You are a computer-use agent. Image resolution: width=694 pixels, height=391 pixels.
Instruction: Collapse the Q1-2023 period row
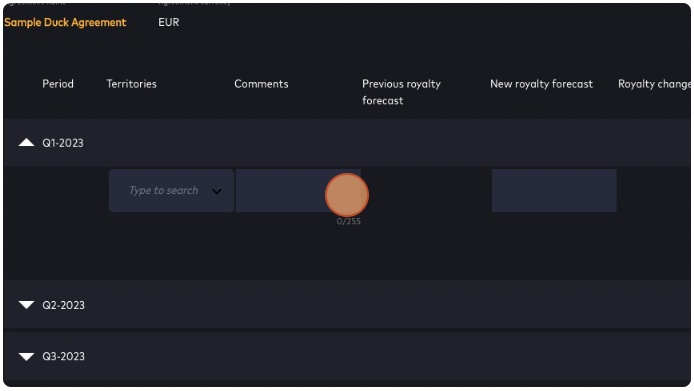(27, 143)
